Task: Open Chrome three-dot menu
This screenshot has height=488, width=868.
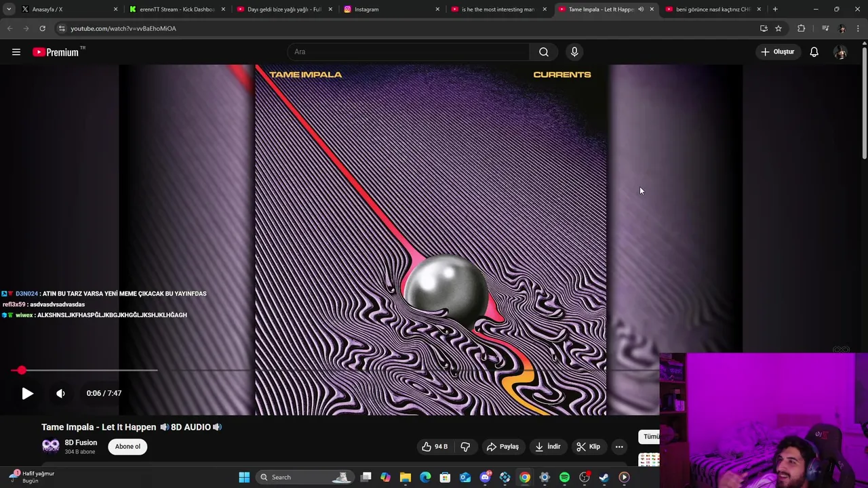Action: (859, 28)
